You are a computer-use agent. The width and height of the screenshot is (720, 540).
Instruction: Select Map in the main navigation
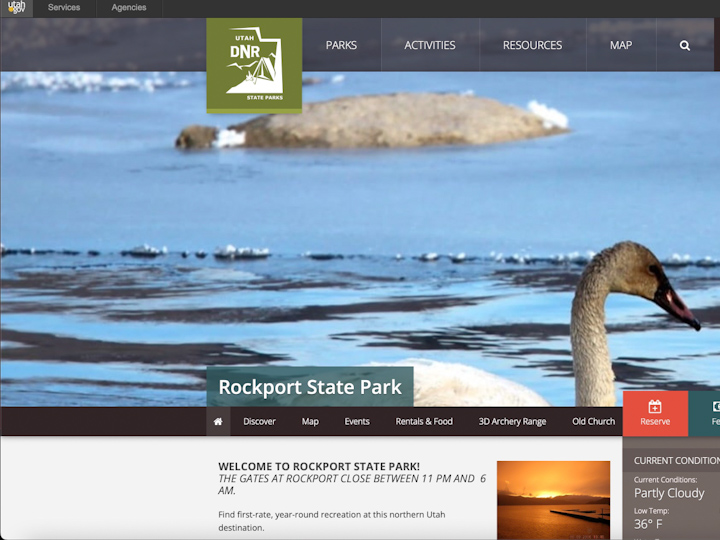(621, 45)
